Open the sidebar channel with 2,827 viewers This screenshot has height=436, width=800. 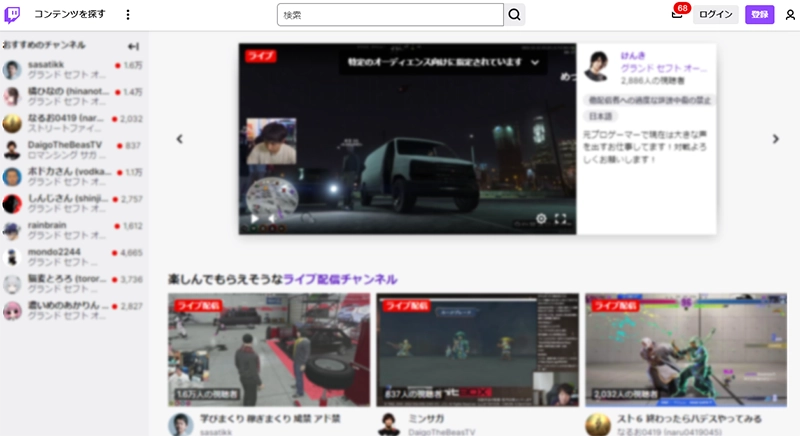(x=72, y=311)
